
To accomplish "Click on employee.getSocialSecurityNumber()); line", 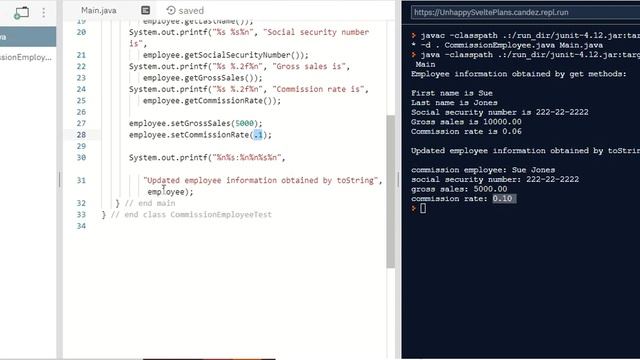I will [226, 55].
